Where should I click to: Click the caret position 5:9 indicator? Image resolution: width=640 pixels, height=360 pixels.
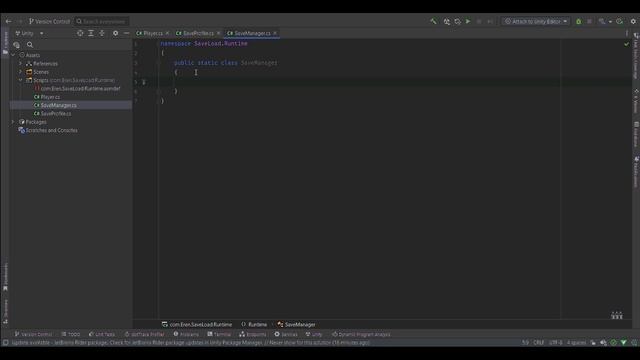(x=525, y=343)
